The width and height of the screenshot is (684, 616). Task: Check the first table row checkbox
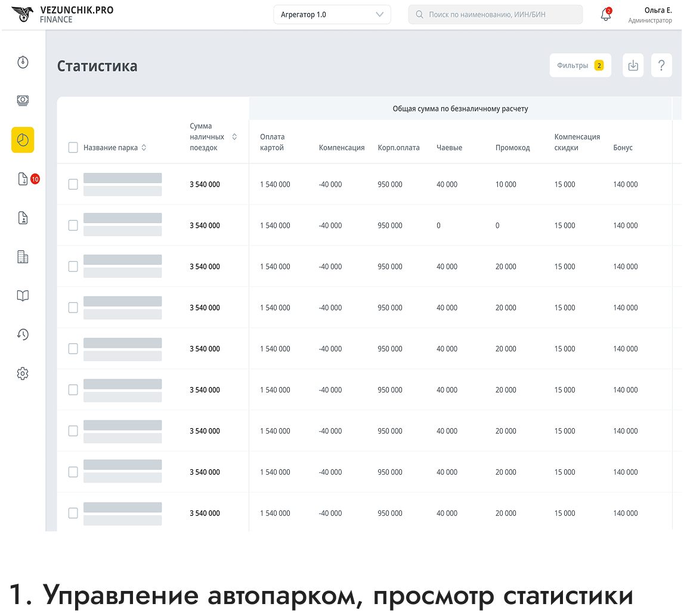[73, 184]
